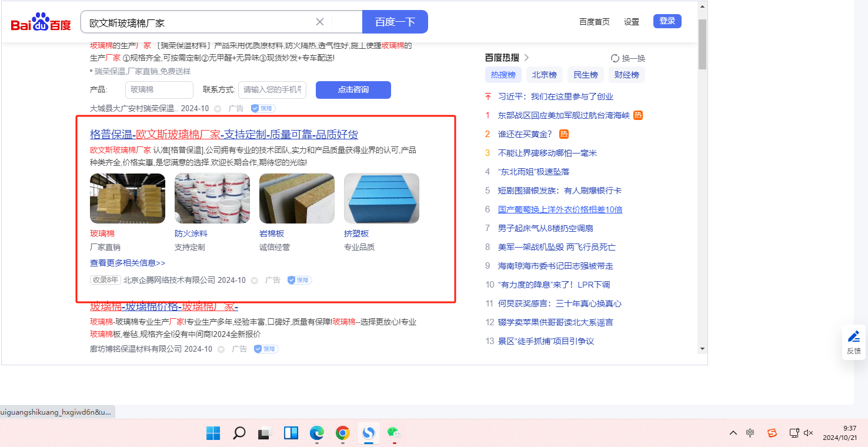
Task: Open the 岩棉板 text link
Action: [272, 233]
